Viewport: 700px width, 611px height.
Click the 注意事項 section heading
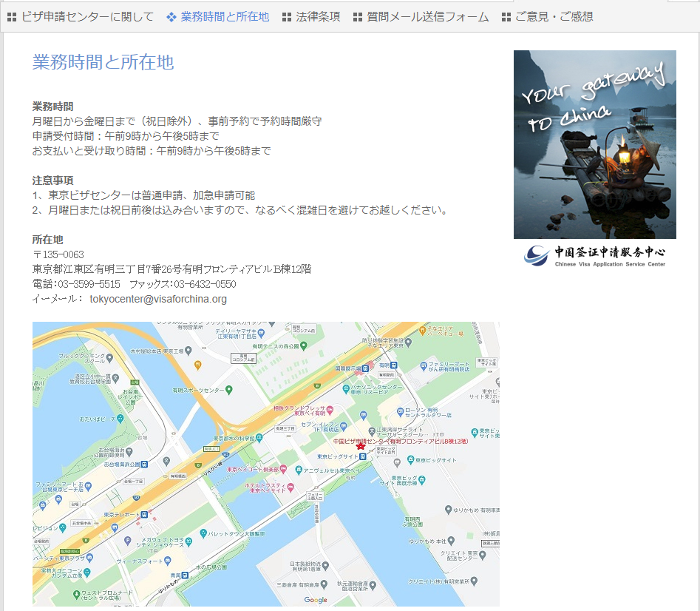(52, 180)
